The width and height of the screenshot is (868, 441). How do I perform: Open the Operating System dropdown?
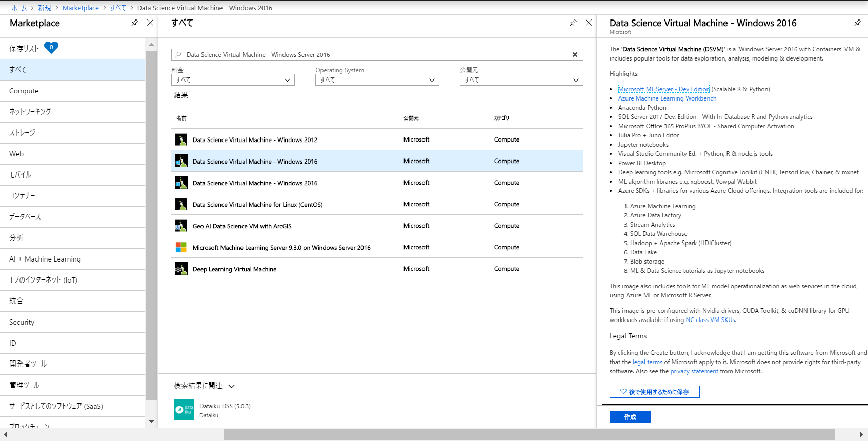(377, 80)
